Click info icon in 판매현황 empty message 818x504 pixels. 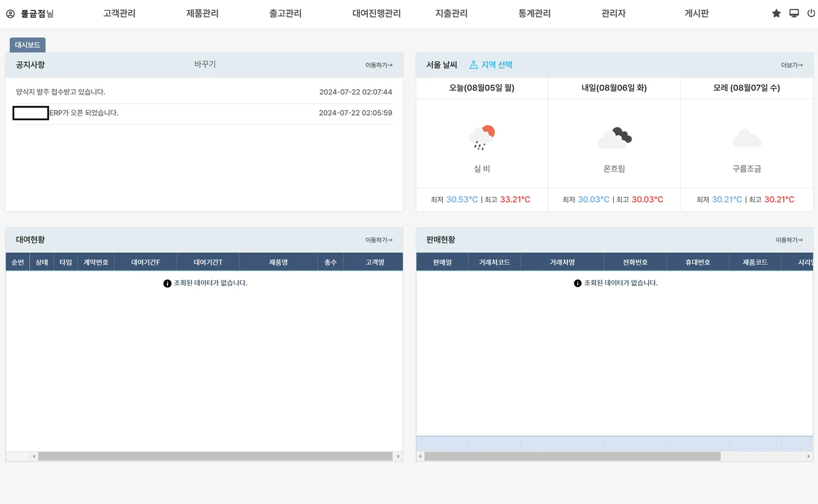[x=578, y=283]
